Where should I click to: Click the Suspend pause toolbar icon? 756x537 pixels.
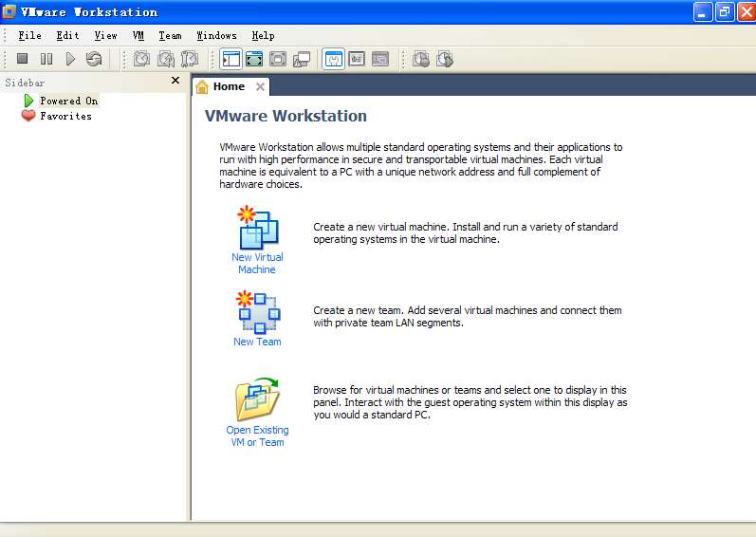(46, 59)
